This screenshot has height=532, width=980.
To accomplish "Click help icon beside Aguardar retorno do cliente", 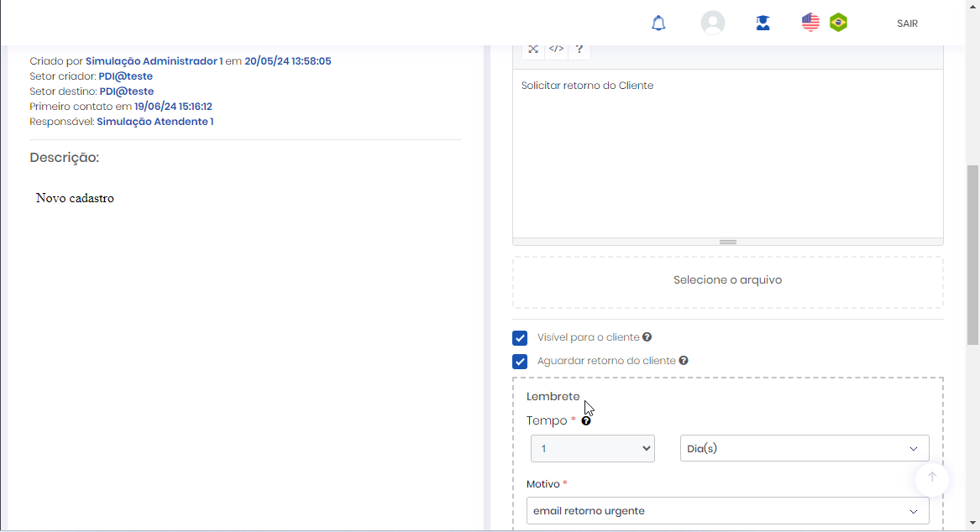I will (x=684, y=361).
